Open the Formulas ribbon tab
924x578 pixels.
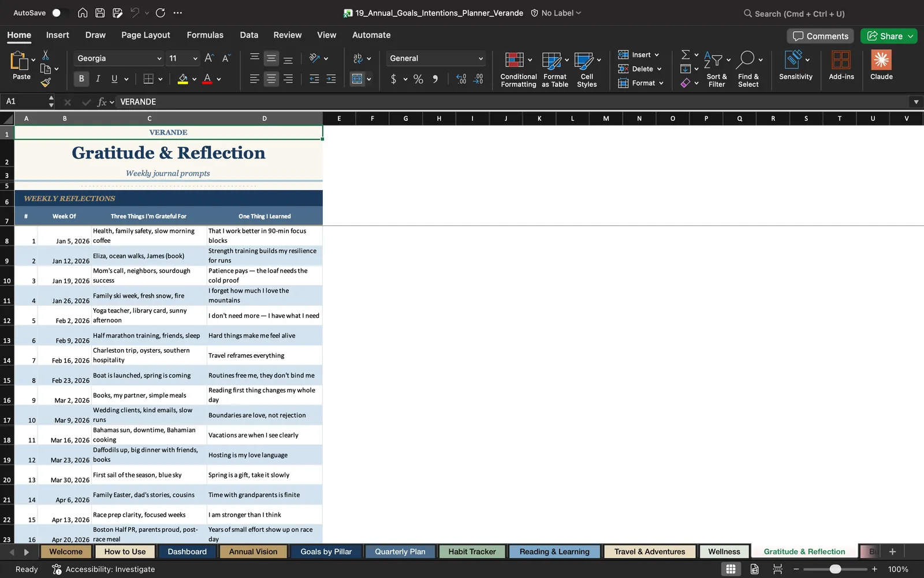[x=205, y=35]
